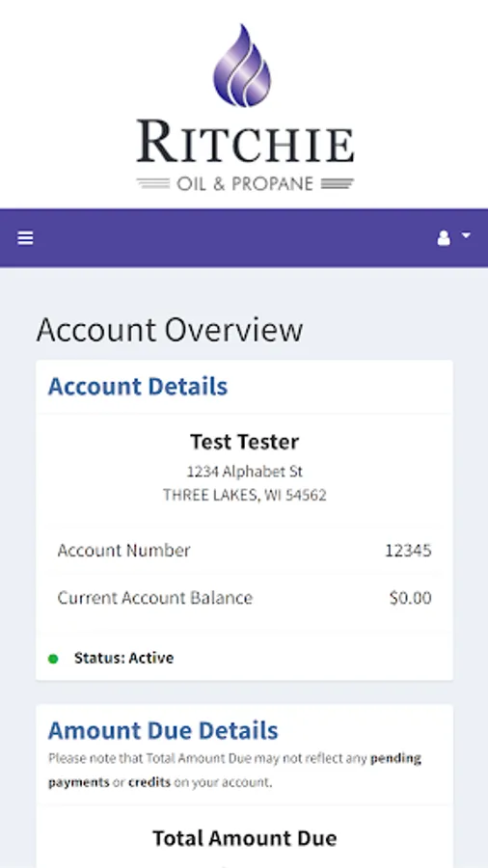
Task: Select the Test Tester account name
Action: (245, 442)
